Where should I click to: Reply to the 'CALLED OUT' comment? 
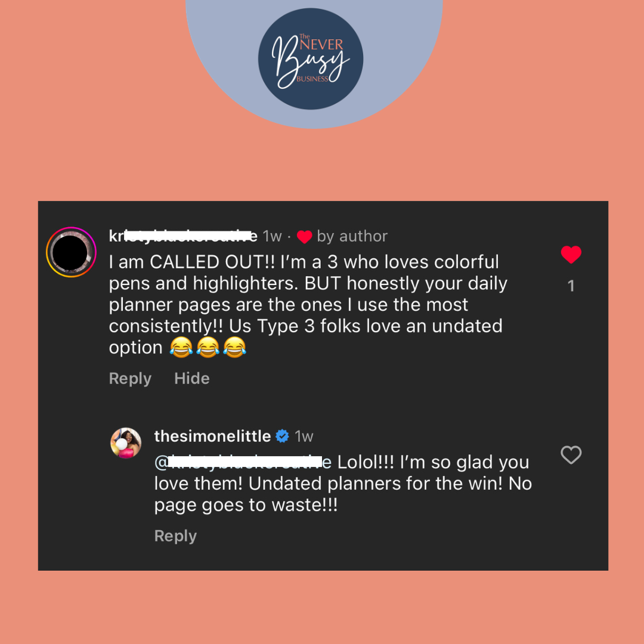pyautogui.click(x=130, y=378)
